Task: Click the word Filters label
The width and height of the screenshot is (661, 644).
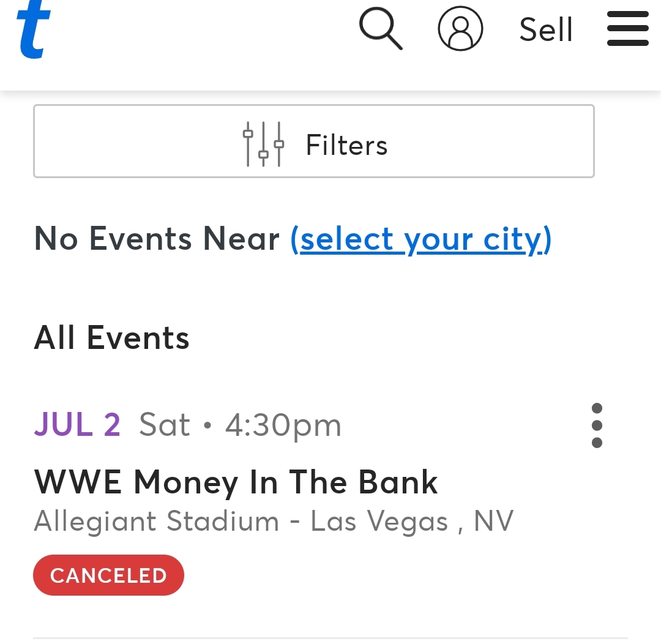Action: [x=346, y=146]
